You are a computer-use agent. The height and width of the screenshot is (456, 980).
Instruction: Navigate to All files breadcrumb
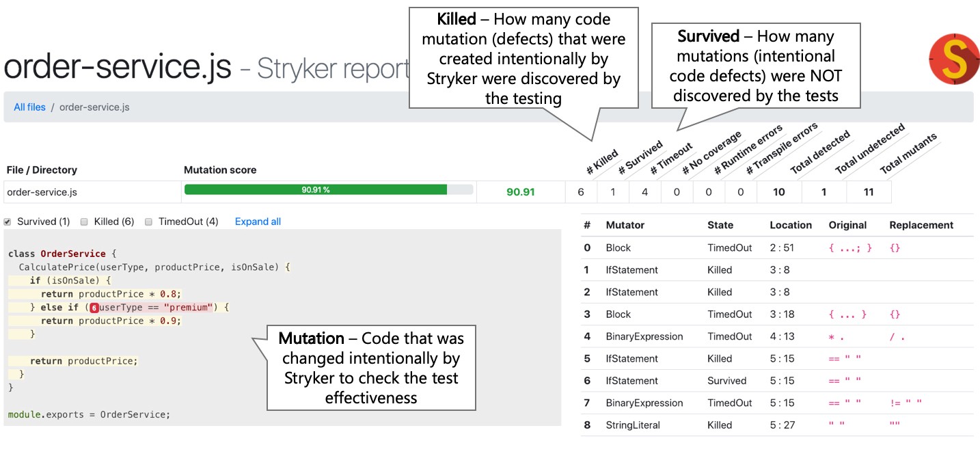[x=29, y=107]
